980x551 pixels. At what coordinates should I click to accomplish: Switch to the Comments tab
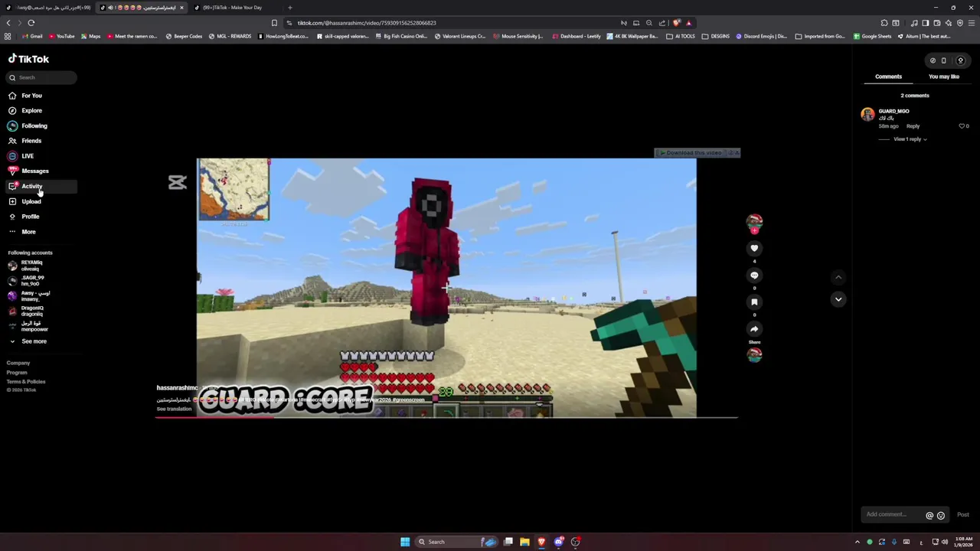[888, 77]
